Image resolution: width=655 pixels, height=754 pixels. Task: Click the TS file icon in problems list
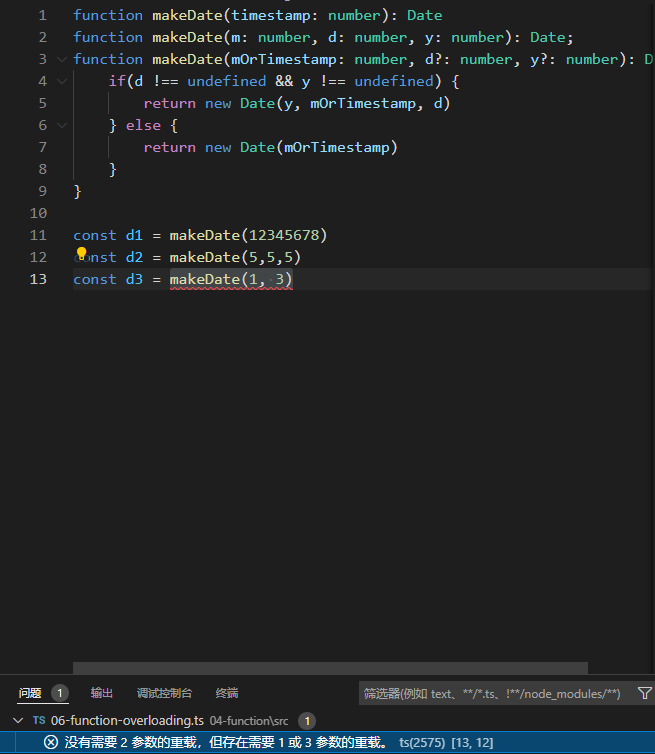point(39,720)
